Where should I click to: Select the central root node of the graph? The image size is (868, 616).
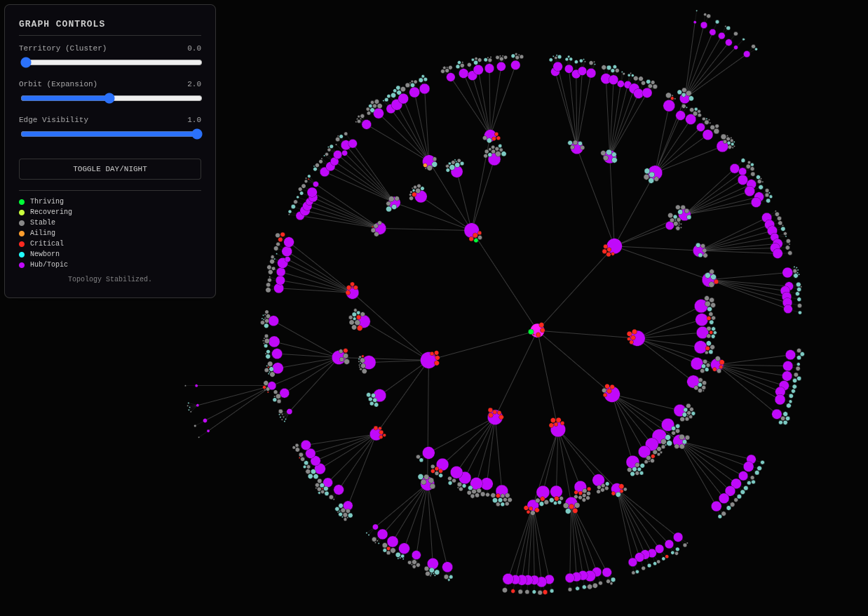[x=537, y=330]
